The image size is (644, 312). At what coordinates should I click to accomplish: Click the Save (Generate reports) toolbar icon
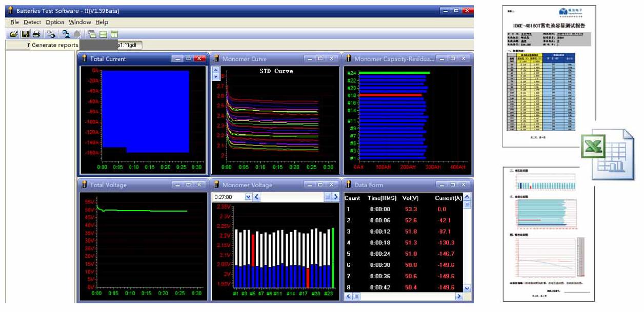point(25,34)
